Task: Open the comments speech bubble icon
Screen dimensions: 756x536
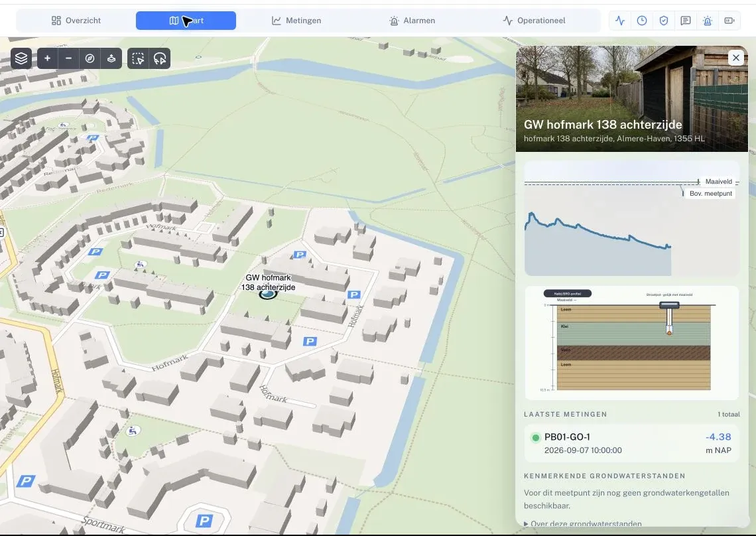Action: 685,21
